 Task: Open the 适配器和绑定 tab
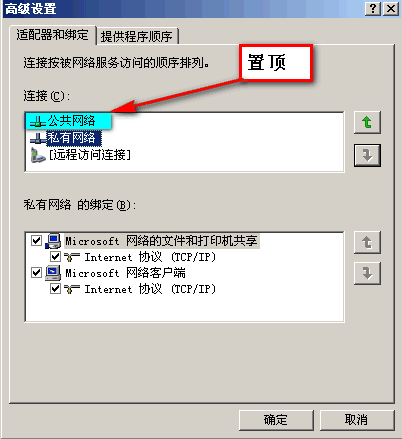53,35
